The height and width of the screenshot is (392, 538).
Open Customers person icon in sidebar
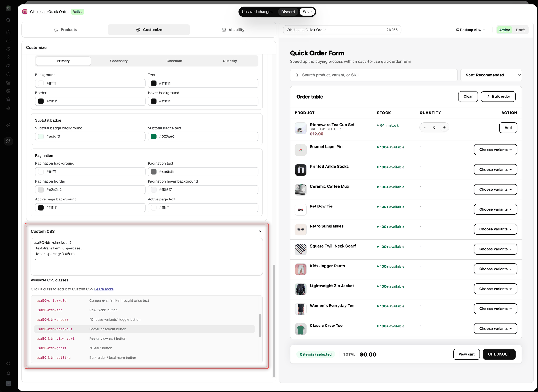tap(8, 57)
